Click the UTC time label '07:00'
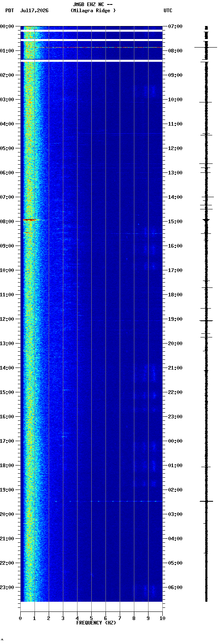Screen dimensions: 224x644 175,26
